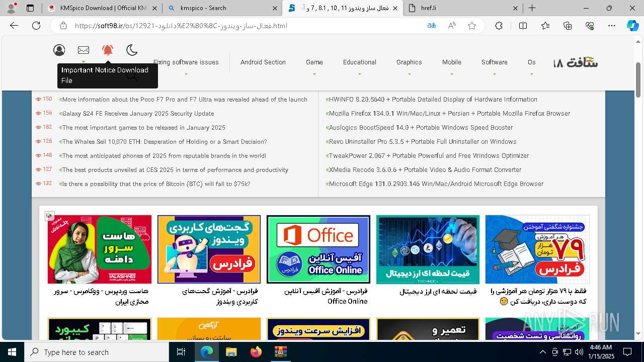Open the user account icon on site header

click(x=59, y=50)
